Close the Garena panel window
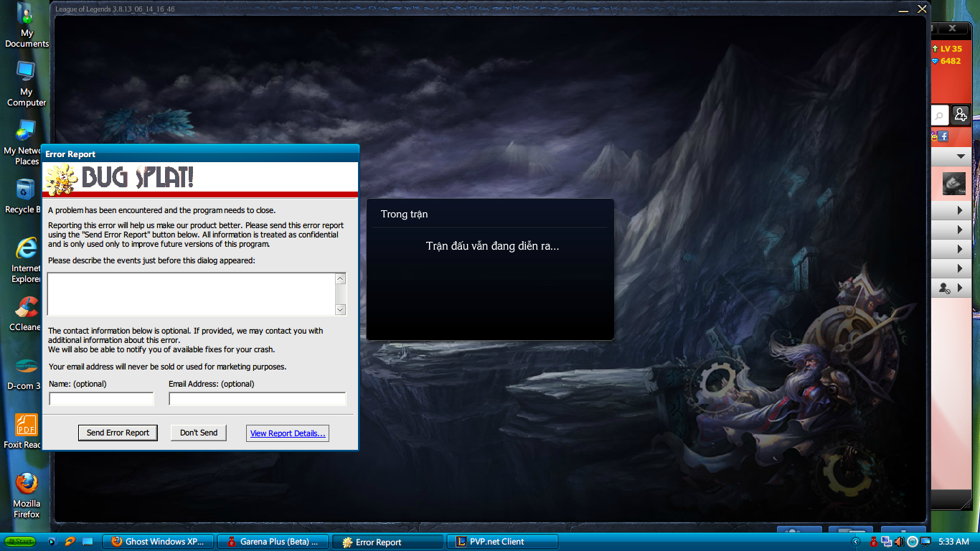Viewport: 980px width, 551px height. pos(952,29)
